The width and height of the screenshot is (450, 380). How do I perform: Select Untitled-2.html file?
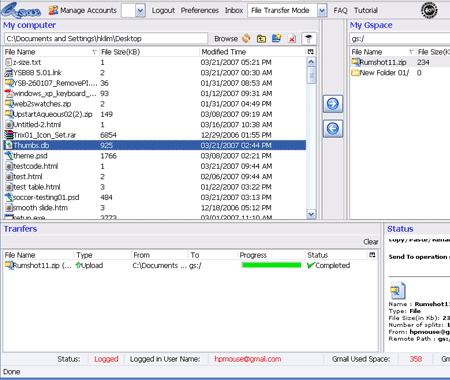155,125
